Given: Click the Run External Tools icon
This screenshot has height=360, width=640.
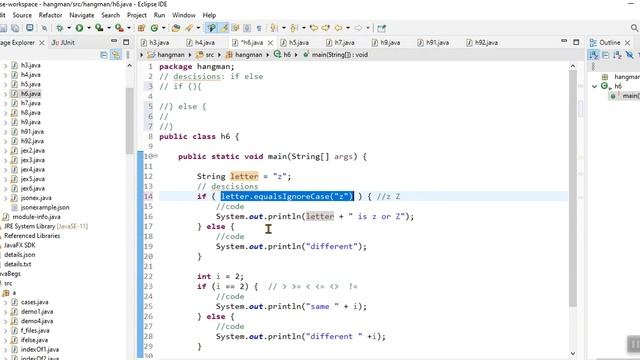Looking at the screenshot, I should point(119,28).
